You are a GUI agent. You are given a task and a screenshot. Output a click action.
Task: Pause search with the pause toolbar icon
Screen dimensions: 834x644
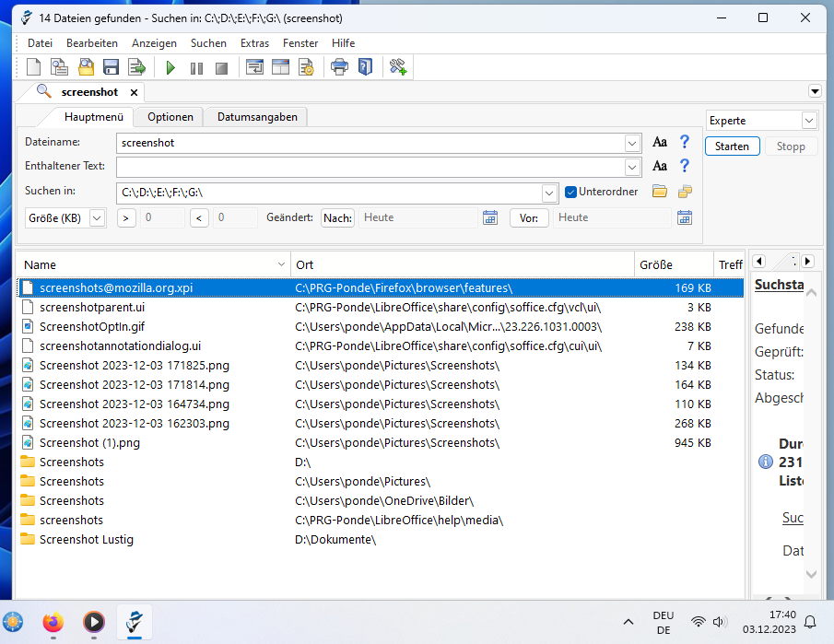(x=196, y=68)
